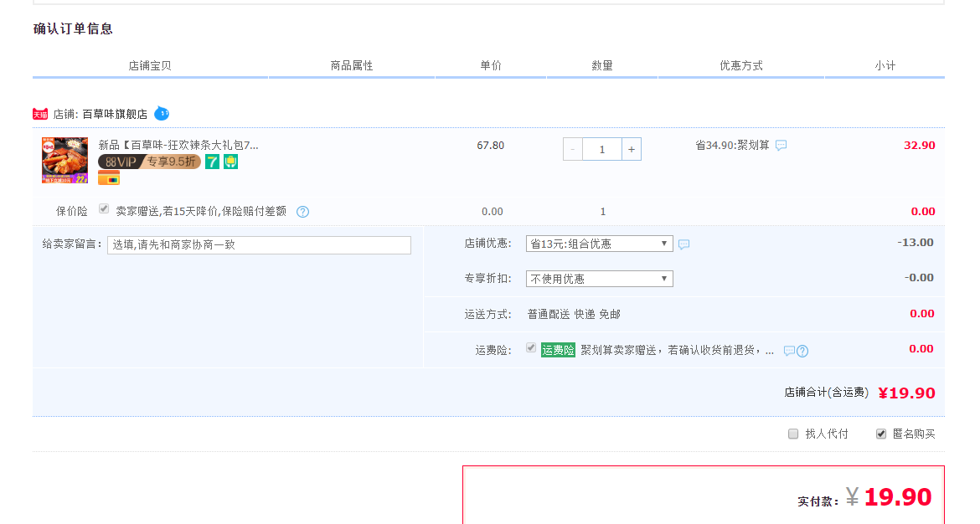Click the 给卖家留言 message input field
Image resolution: width=980 pixels, height=524 pixels.
click(259, 244)
